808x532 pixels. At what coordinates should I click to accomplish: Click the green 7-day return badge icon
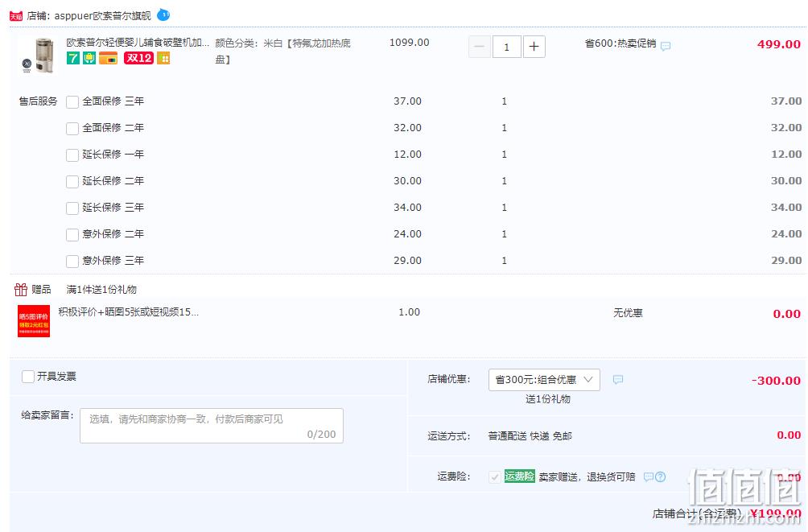tap(73, 58)
